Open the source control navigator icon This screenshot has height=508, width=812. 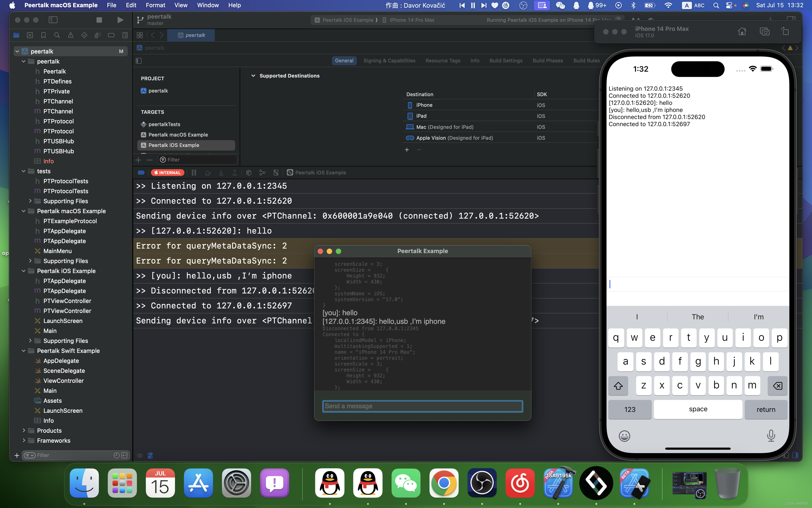point(30,35)
